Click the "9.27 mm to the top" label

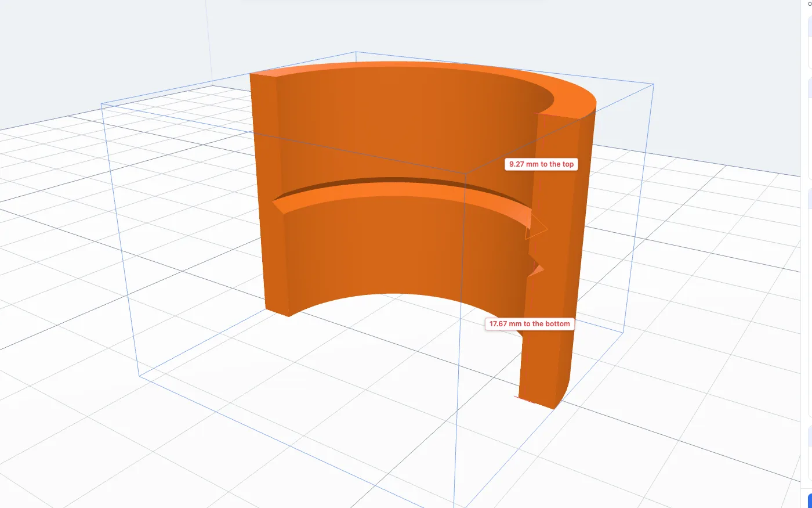[x=541, y=164]
